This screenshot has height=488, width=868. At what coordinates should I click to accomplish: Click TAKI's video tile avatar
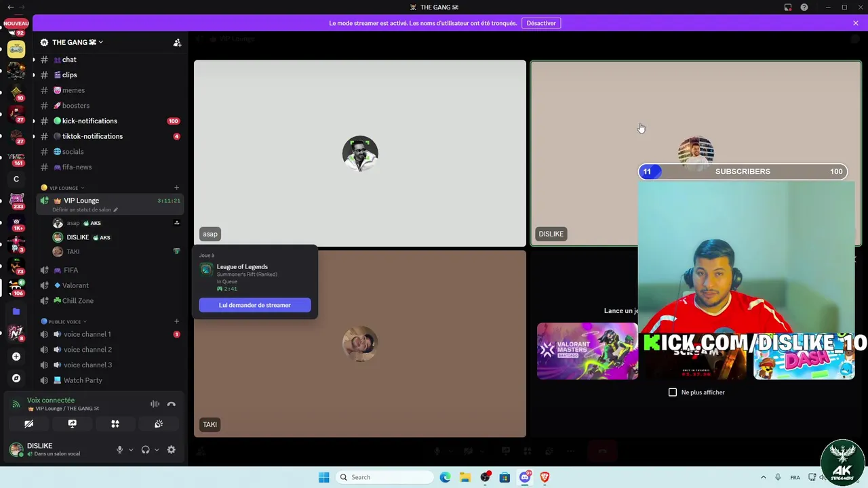point(360,344)
